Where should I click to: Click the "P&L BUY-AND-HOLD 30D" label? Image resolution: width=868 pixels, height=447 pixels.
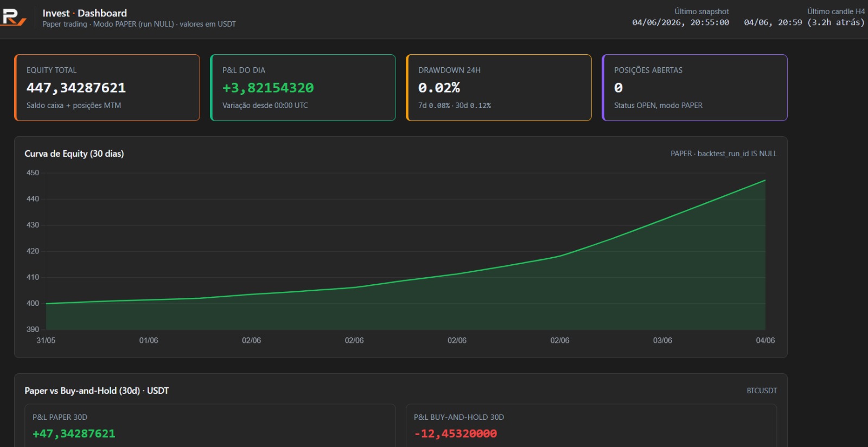click(x=459, y=417)
